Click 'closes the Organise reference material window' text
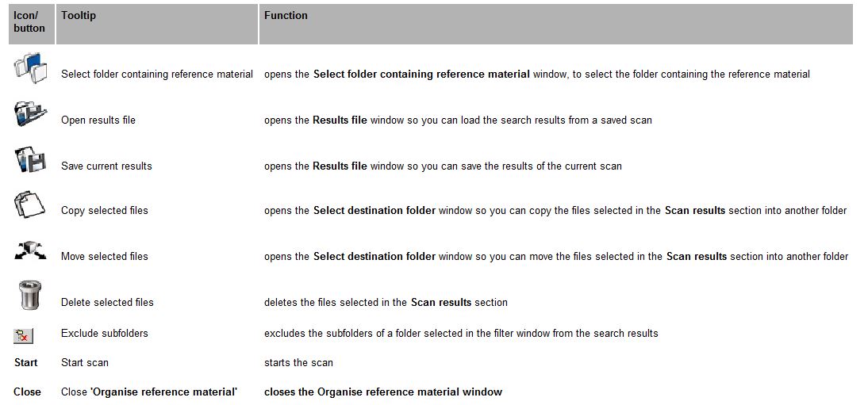Screen dimensions: 868x405 click(x=383, y=392)
